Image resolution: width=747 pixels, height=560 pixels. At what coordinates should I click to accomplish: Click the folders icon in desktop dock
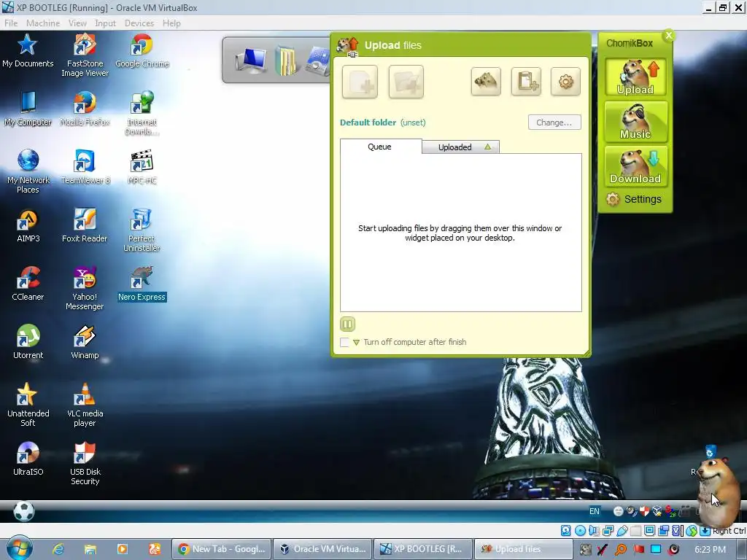[285, 61]
